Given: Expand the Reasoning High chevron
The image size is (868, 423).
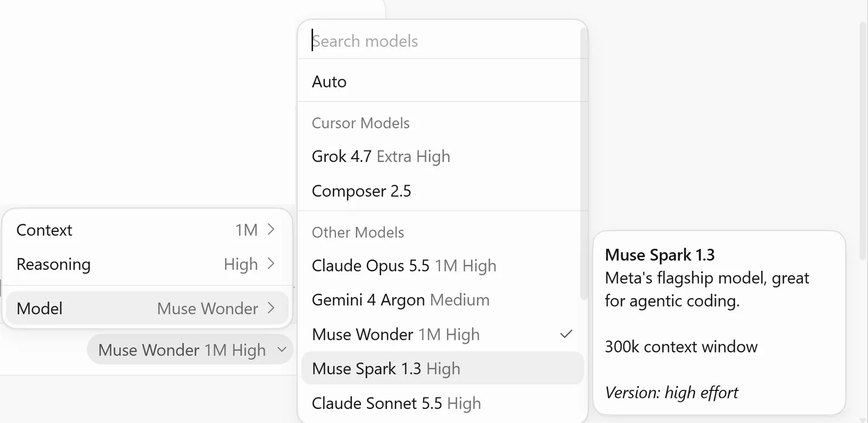Looking at the screenshot, I should click(271, 264).
